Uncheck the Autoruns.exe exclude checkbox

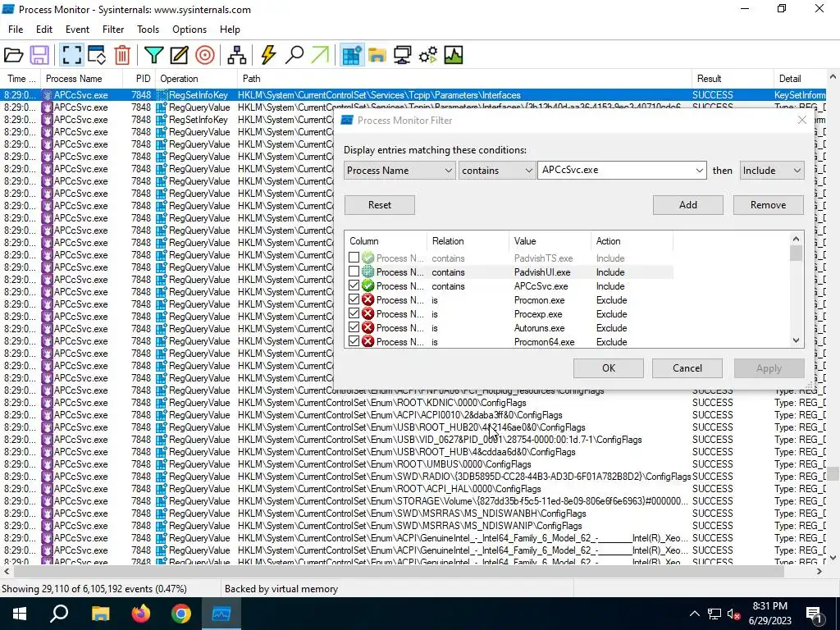(x=354, y=327)
